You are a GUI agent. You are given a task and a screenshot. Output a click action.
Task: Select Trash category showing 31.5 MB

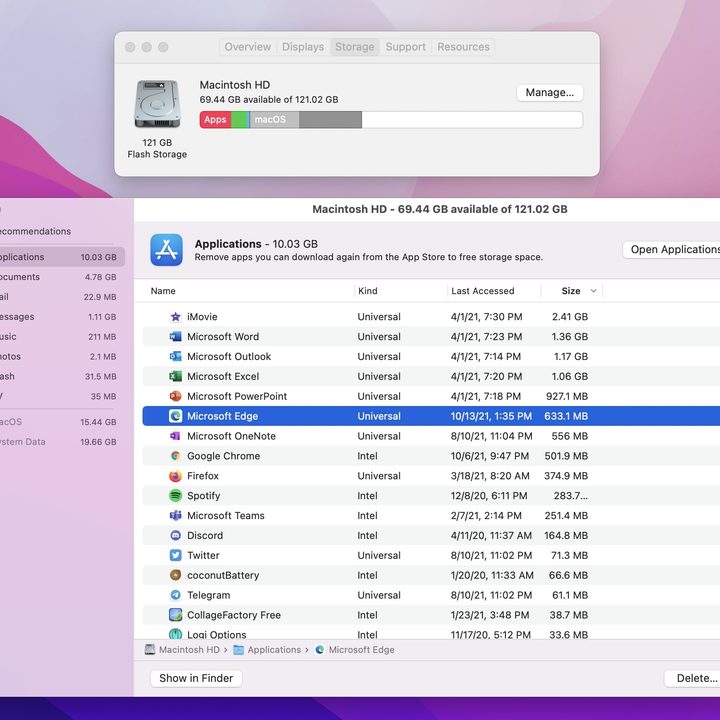(x=62, y=376)
